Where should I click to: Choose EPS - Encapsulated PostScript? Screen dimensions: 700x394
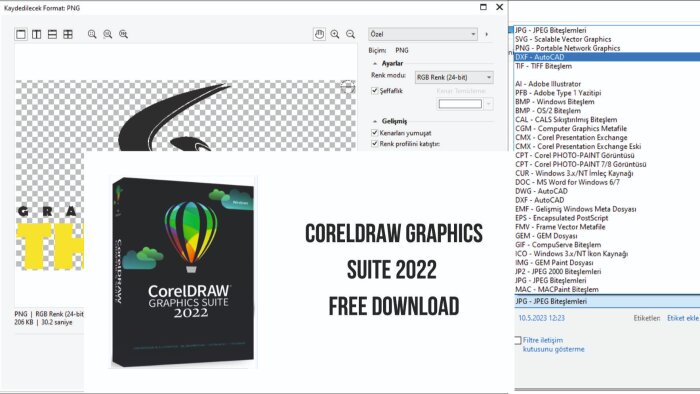point(562,218)
